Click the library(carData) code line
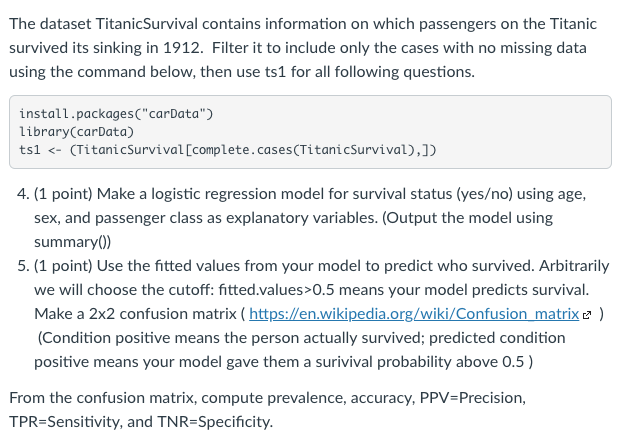 coord(76,132)
